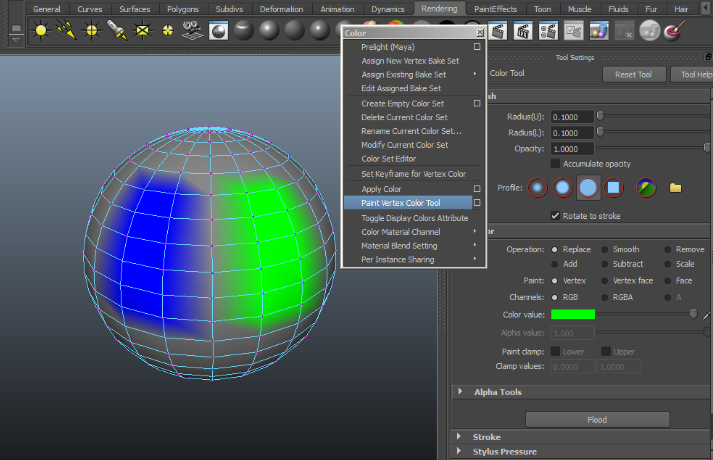Select the Gaussian brush profile
The height and width of the screenshot is (460, 713).
pos(538,187)
